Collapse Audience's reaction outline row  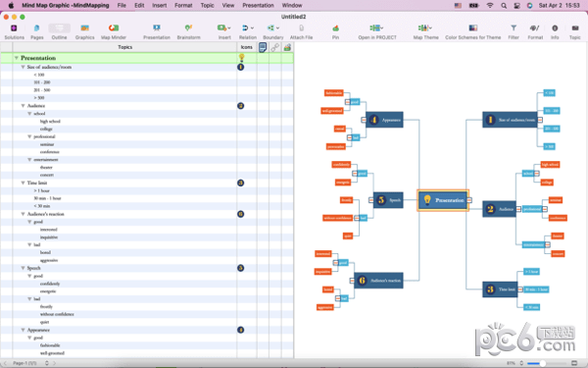point(23,214)
